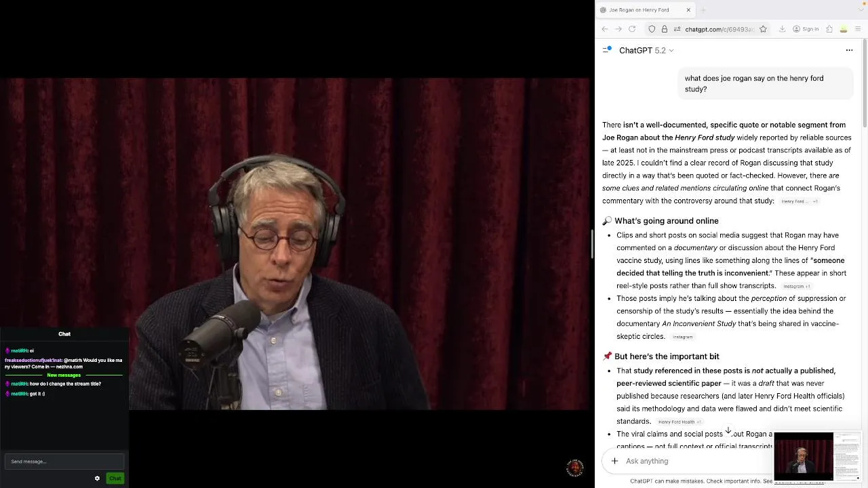Open a new browser tab
The image size is (868, 488).
pyautogui.click(x=703, y=10)
